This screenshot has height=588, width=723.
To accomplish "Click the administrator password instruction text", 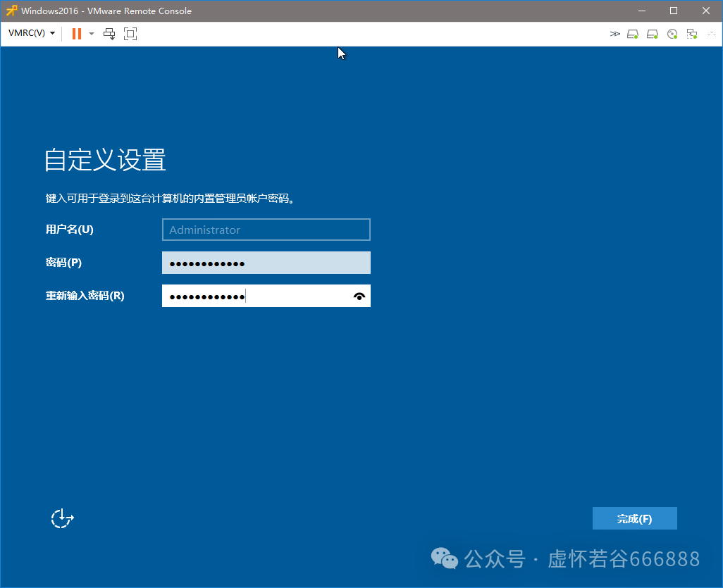I will coord(170,198).
